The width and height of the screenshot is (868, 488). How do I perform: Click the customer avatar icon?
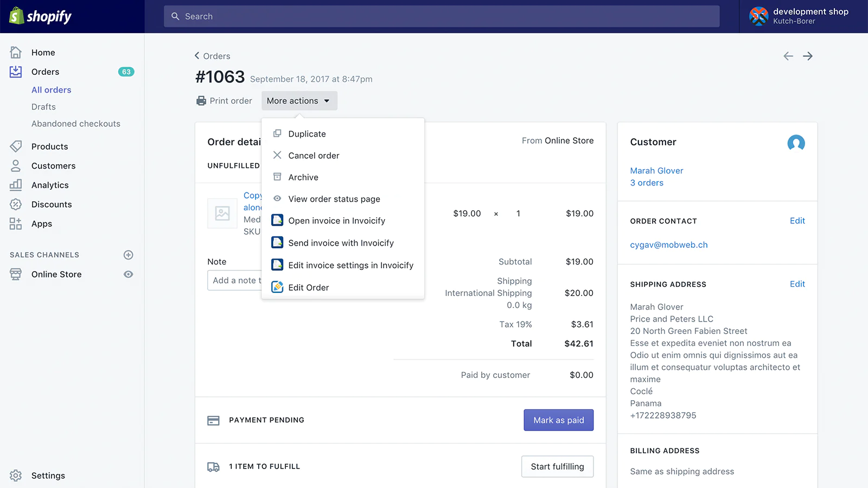pyautogui.click(x=796, y=143)
